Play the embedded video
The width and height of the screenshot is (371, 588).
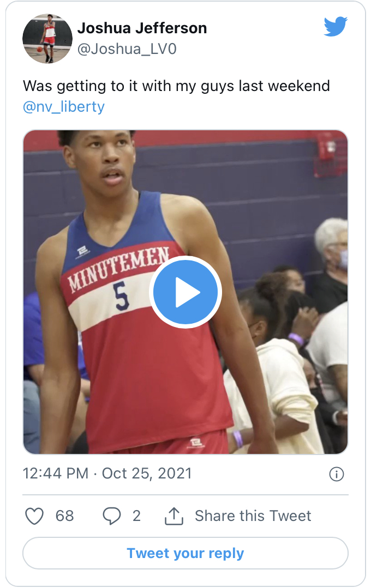[185, 292]
